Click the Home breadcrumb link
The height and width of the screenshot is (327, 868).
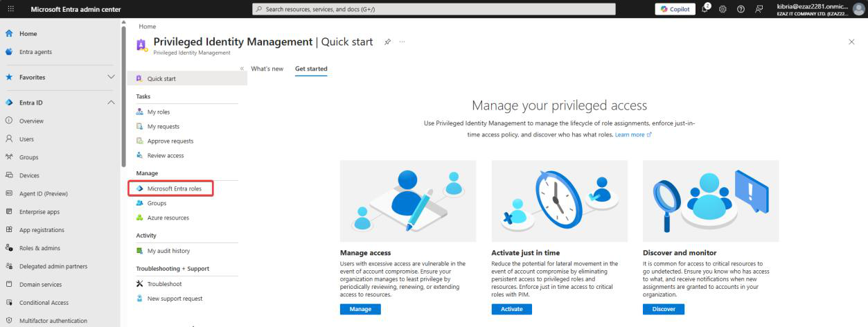147,26
